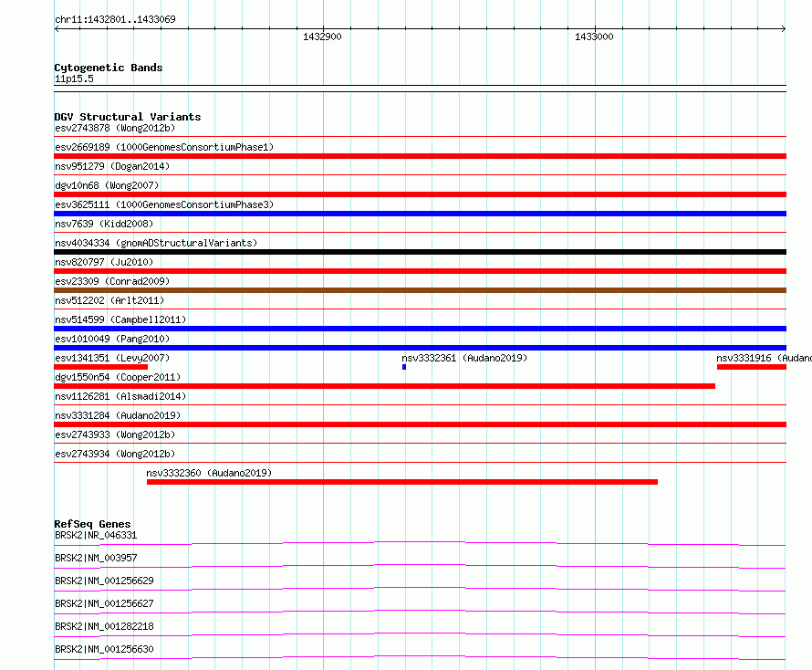
Task: Open variant nsv3331284 (Audano2019)
Action: 118,415
